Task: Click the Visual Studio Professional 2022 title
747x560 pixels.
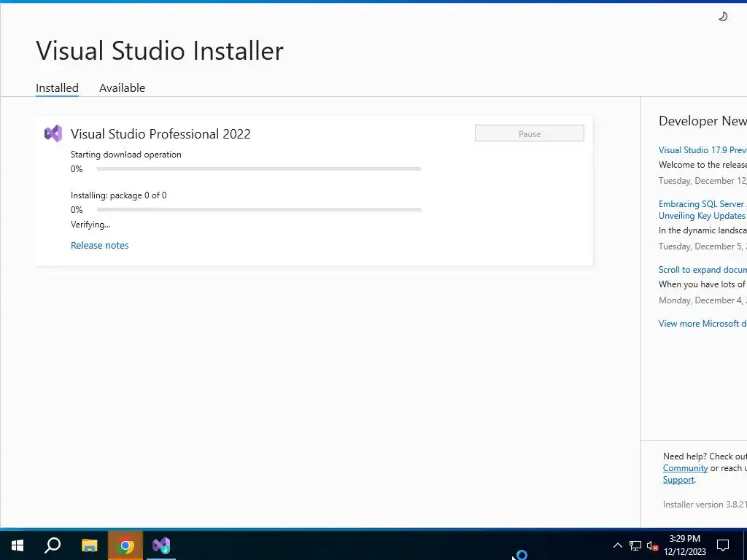Action: point(160,134)
